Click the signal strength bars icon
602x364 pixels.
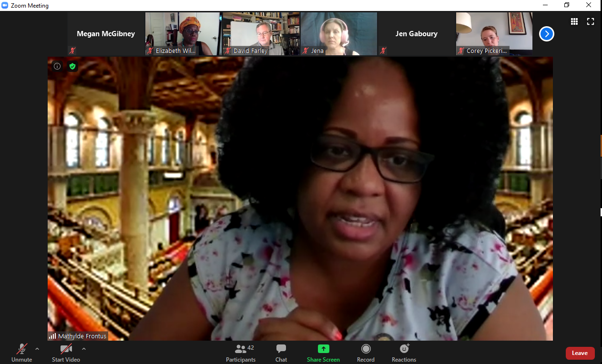(x=52, y=336)
